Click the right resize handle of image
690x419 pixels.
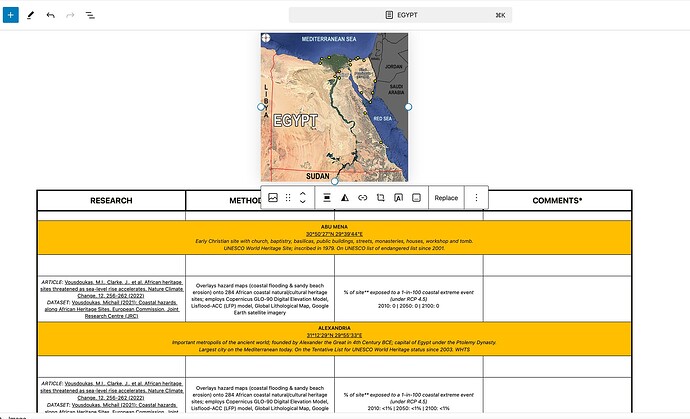(408, 107)
